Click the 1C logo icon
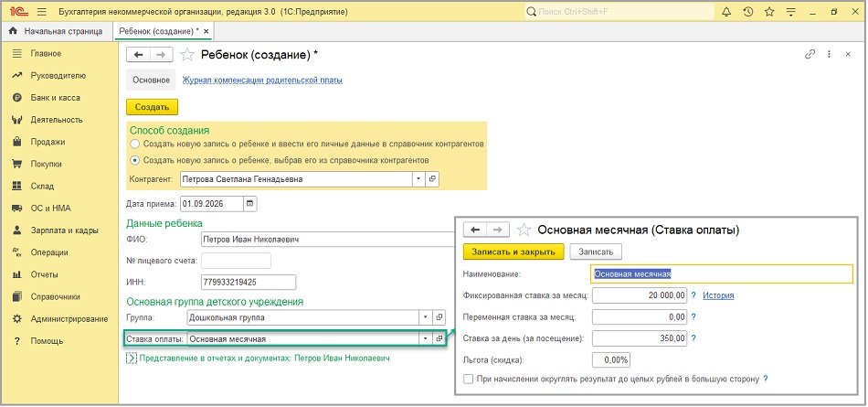 pyautogui.click(x=19, y=12)
